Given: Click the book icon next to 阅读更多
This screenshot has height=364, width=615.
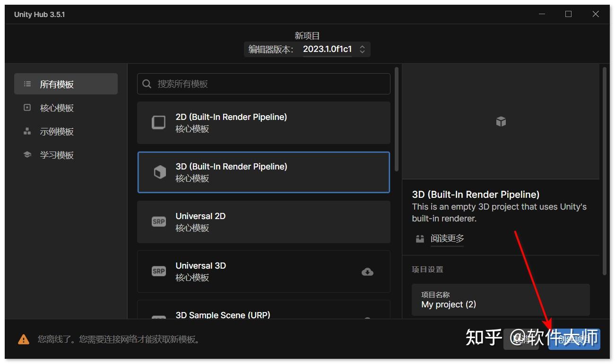Looking at the screenshot, I should click(420, 238).
